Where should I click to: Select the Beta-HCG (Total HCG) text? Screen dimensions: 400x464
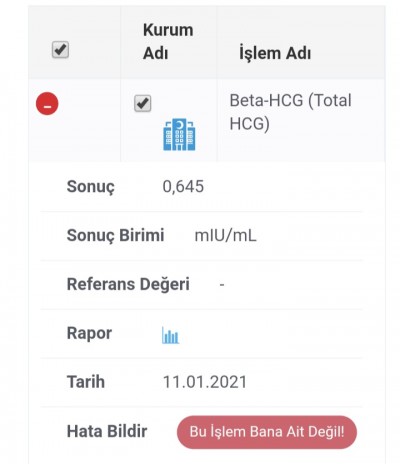[x=290, y=112]
